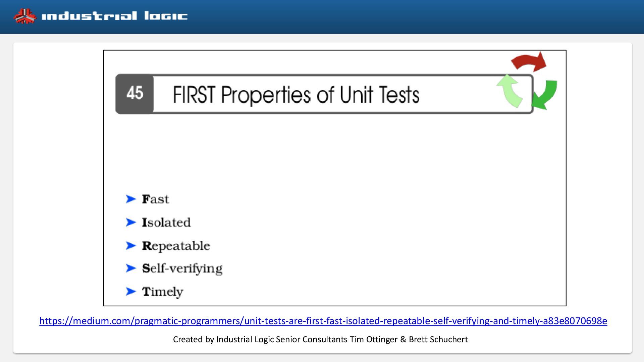Click the light green curved arrow icon
The width and height of the screenshot is (644, 362).
509,91
